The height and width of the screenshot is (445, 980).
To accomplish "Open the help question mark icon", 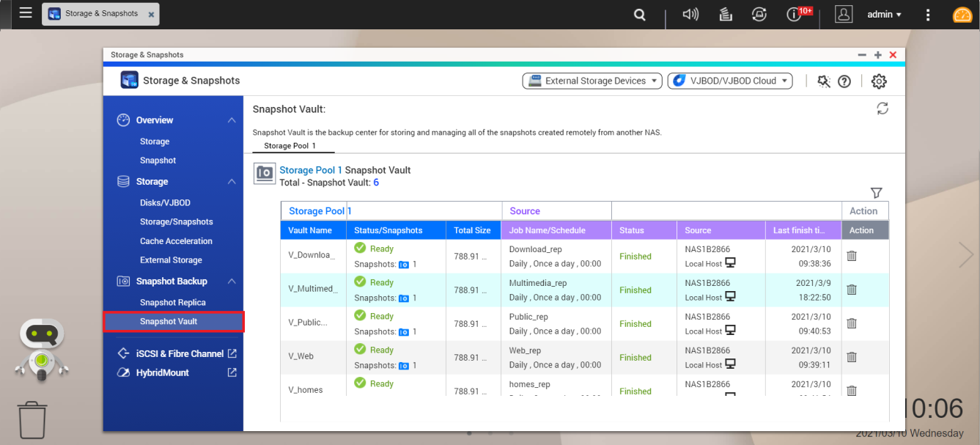I will [844, 81].
